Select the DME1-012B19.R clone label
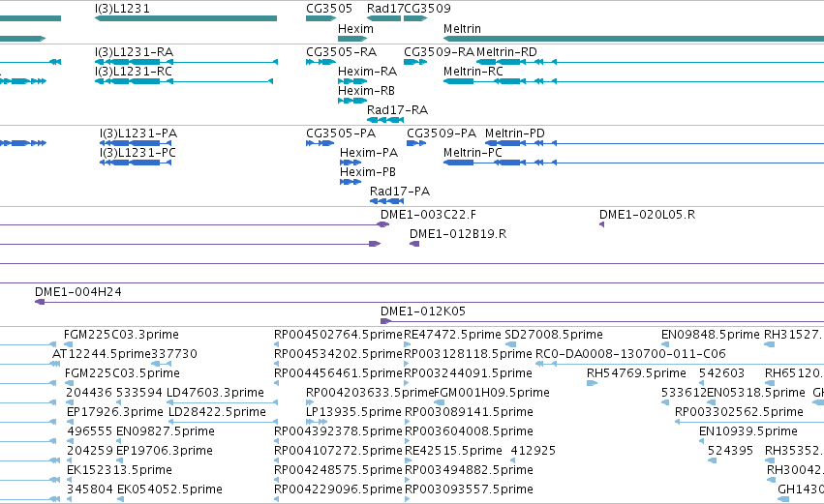 (458, 234)
